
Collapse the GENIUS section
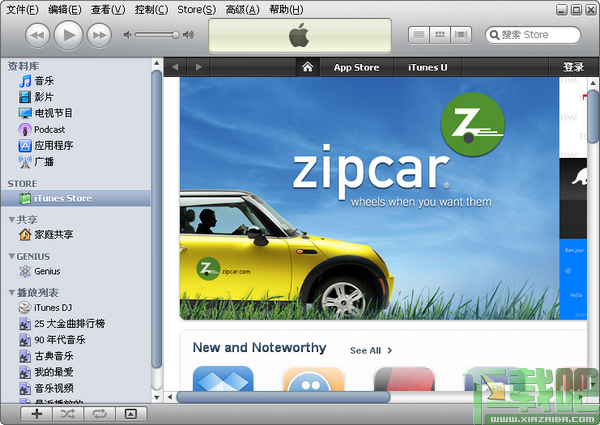coord(12,256)
